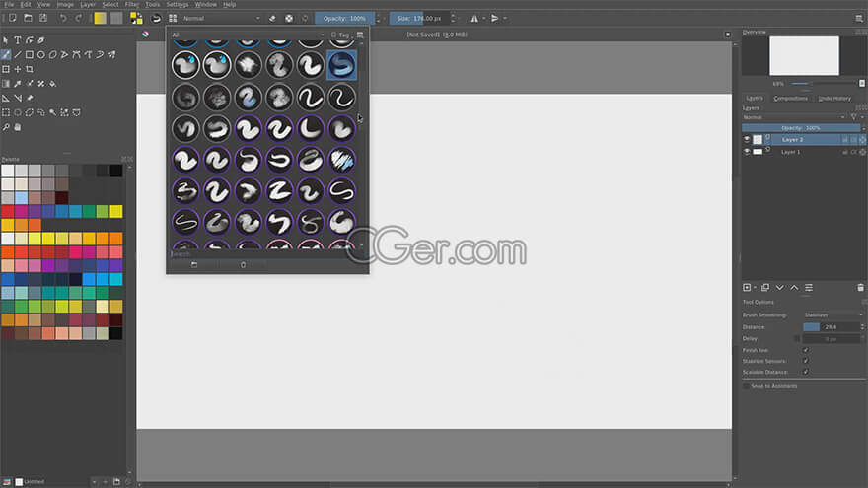Viewport: 868px width, 488px height.
Task: Open the layer filter funnel dropdown
Action: pos(856,117)
